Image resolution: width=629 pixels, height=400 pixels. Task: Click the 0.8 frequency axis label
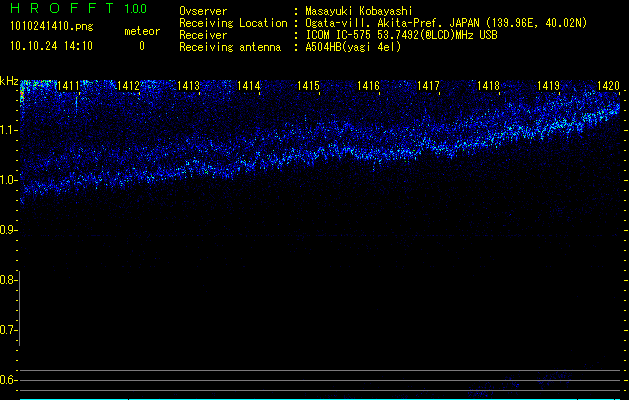8,280
